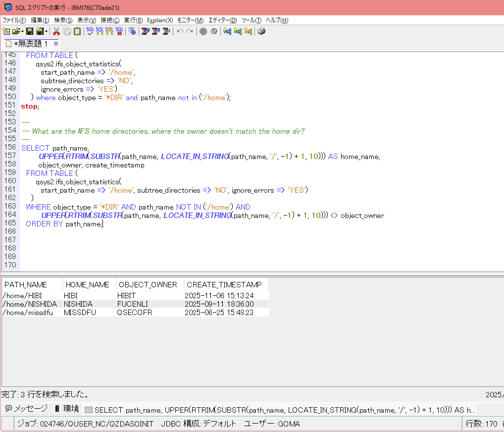This screenshot has height=432, width=504.
Task: Open the 表示(V) menu
Action: coord(87,20)
